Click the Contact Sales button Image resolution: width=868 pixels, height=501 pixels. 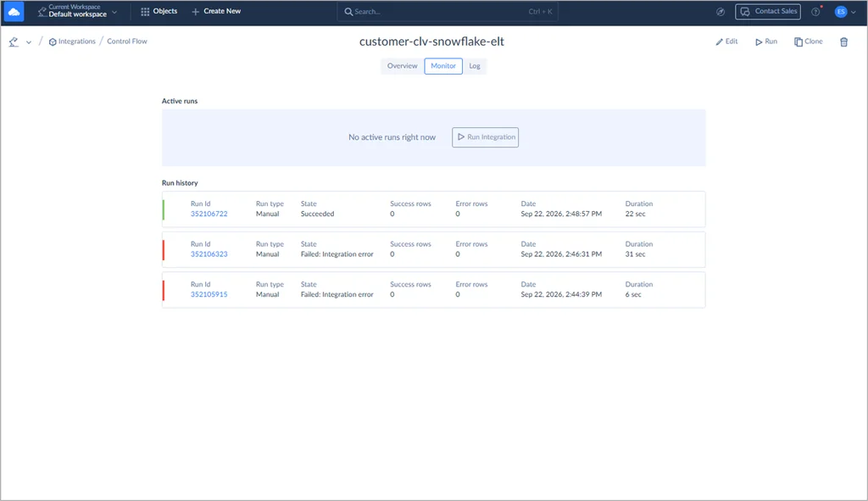coord(768,11)
